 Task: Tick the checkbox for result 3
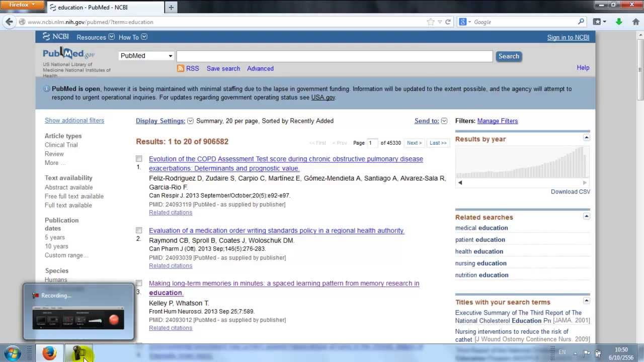[139, 283]
